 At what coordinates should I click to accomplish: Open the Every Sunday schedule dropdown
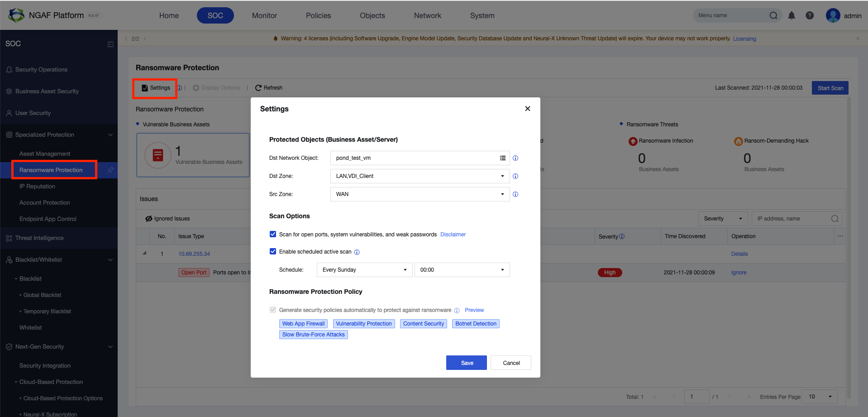(x=365, y=270)
